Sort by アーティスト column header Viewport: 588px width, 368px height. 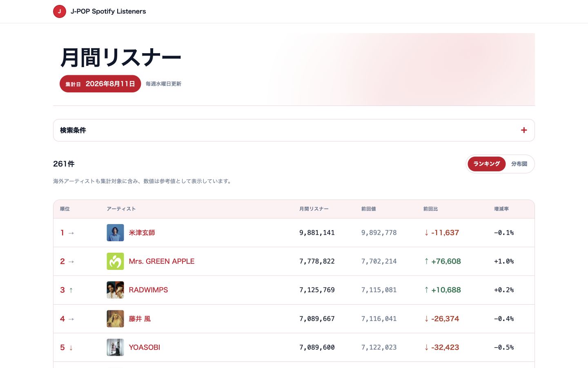tap(121, 209)
